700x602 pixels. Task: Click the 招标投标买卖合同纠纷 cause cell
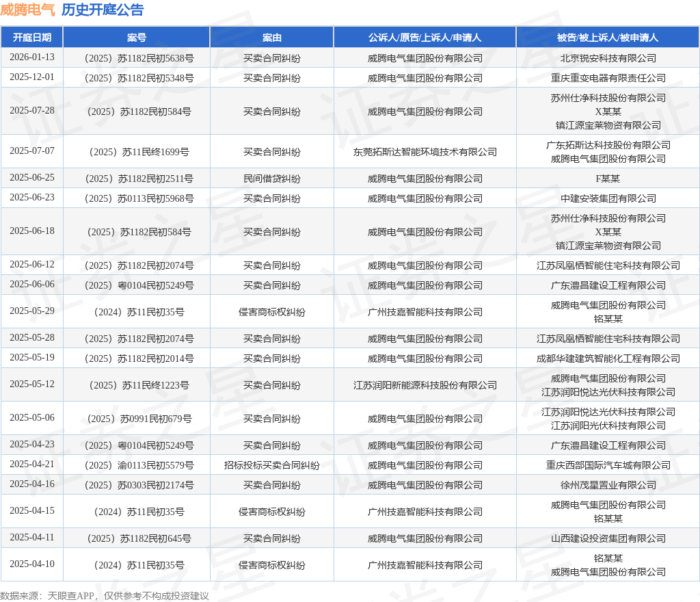tap(272, 465)
